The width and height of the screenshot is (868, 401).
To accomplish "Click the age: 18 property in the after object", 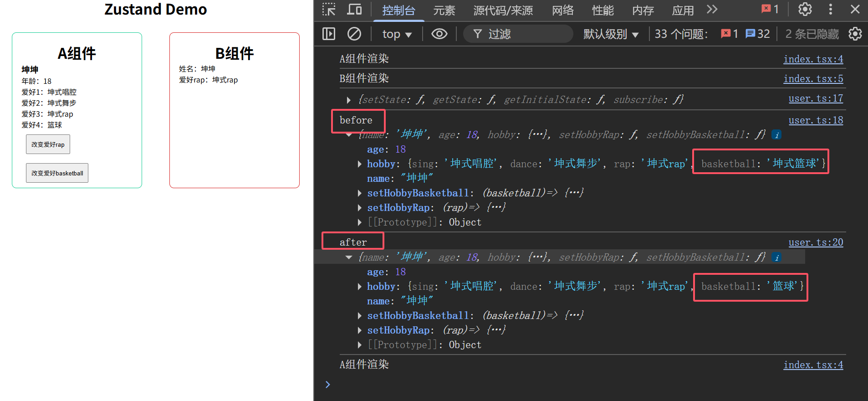I will pyautogui.click(x=386, y=272).
